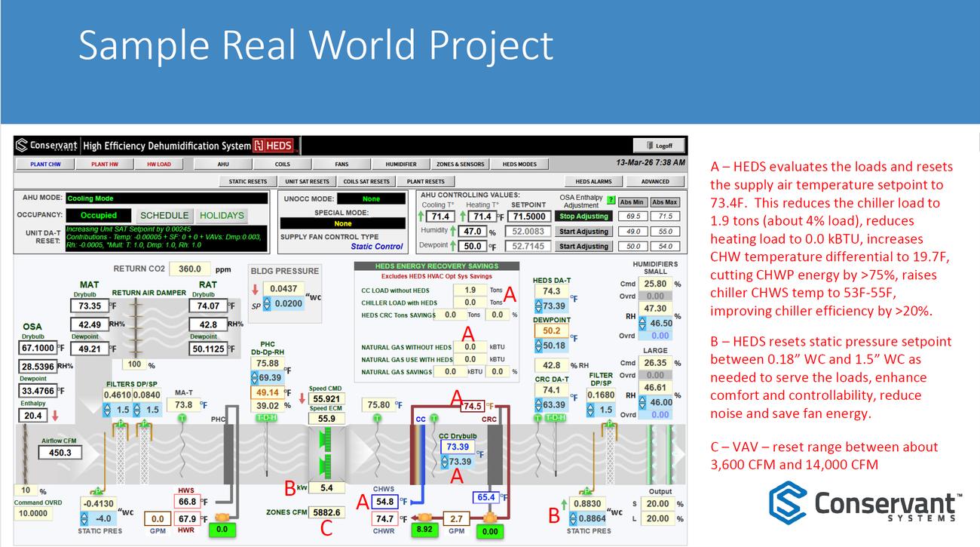980x547 pixels.
Task: Open STATIC RESETS page
Action: [248, 181]
